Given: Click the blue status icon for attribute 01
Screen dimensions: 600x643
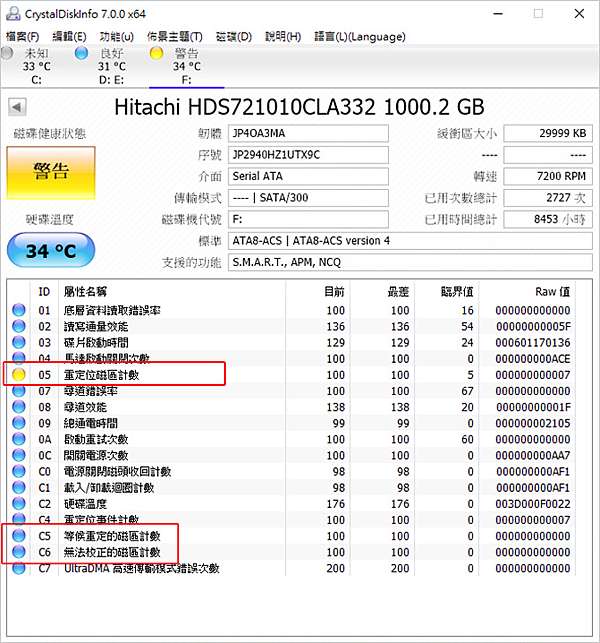Looking at the screenshot, I should pyautogui.click(x=18, y=310).
